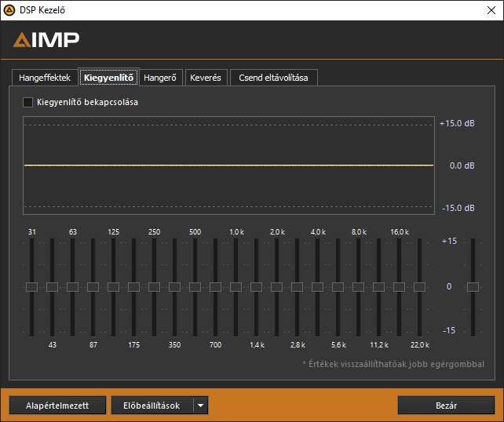504x422 pixels.
Task: Switch to the Hangerő tab
Action: pos(160,78)
